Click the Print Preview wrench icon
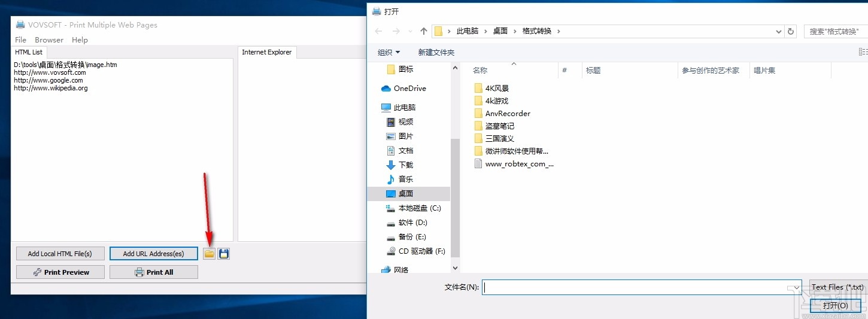The width and height of the screenshot is (868, 319). point(37,272)
